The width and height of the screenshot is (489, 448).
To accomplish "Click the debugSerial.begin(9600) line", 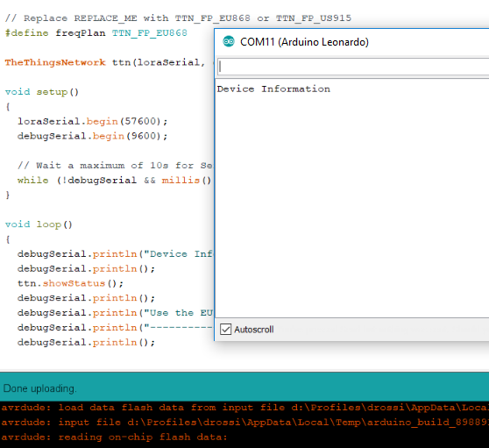I will [x=92, y=136].
